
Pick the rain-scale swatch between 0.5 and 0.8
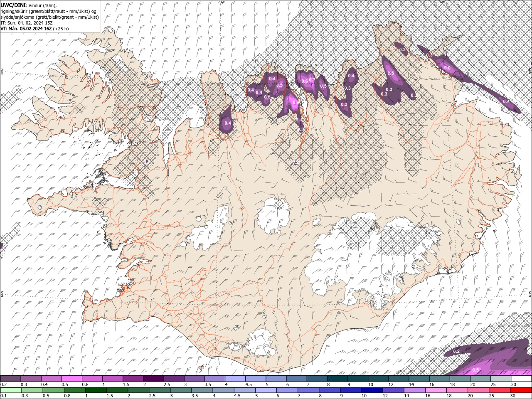pos(53,390)
